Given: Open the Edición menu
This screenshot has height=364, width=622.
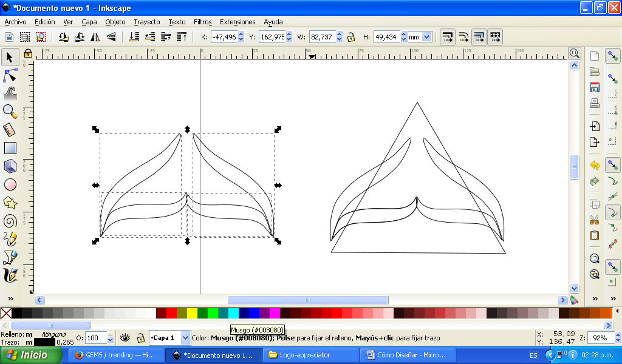Looking at the screenshot, I should pos(45,22).
